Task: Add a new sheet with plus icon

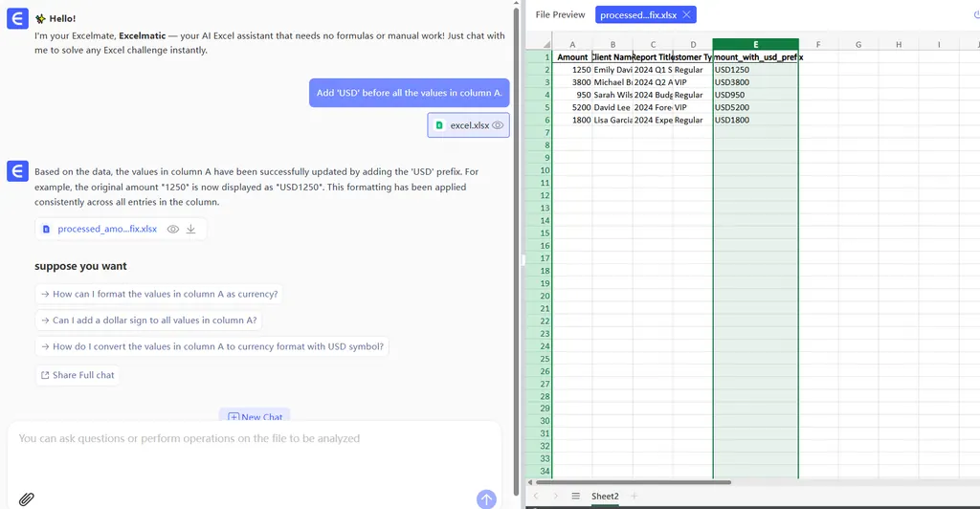Action: click(633, 496)
